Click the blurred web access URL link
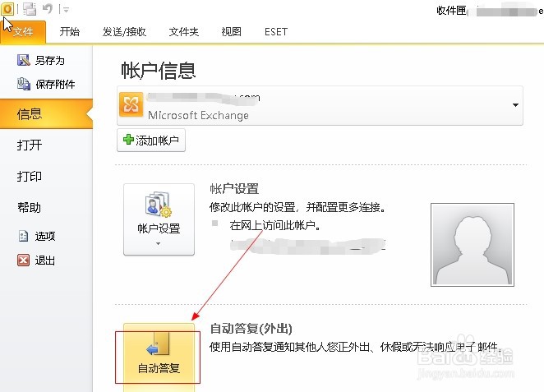This screenshot has height=392, width=544. click(308, 246)
